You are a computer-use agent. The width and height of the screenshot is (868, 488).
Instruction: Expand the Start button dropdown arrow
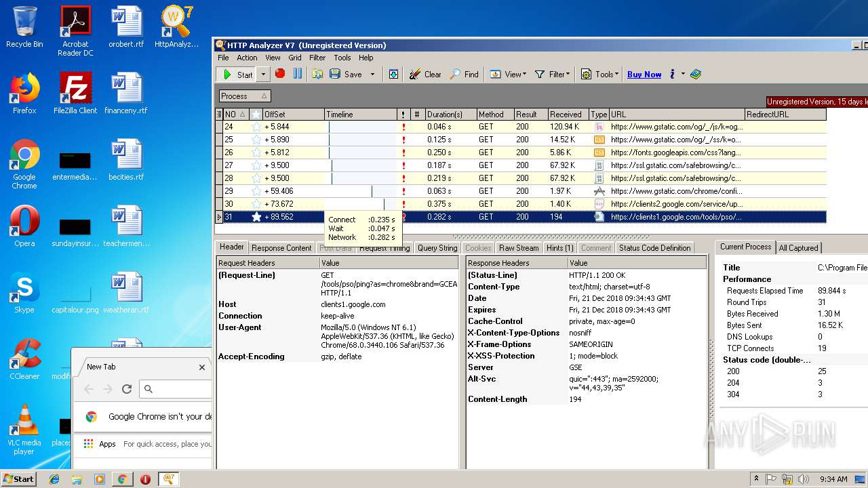tap(264, 75)
